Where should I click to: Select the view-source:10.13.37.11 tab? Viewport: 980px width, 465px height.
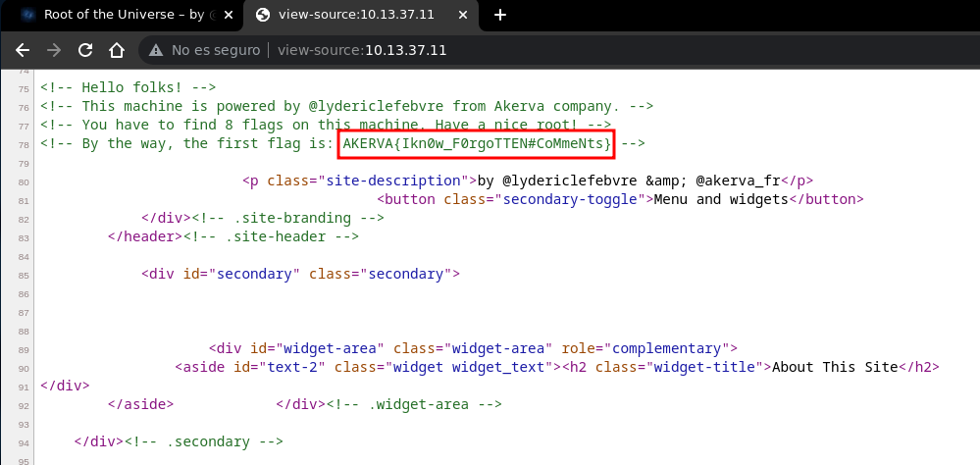pos(360,15)
